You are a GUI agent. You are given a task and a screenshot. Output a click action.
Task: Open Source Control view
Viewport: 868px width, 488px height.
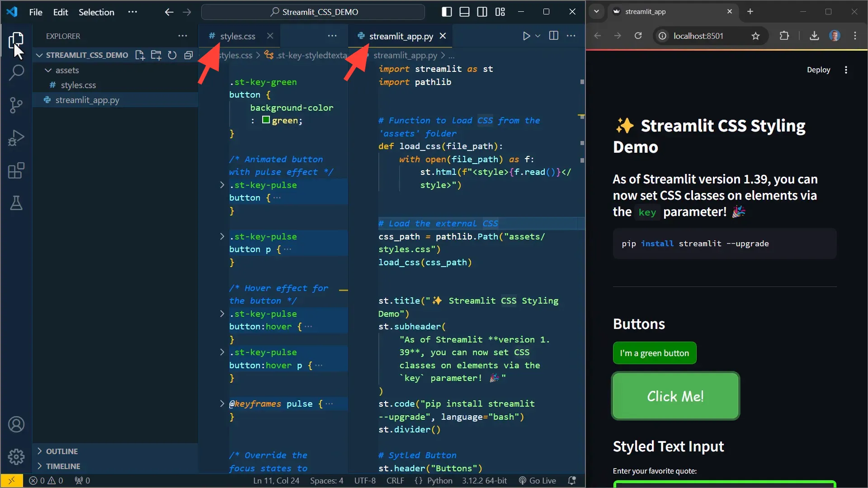click(16, 105)
